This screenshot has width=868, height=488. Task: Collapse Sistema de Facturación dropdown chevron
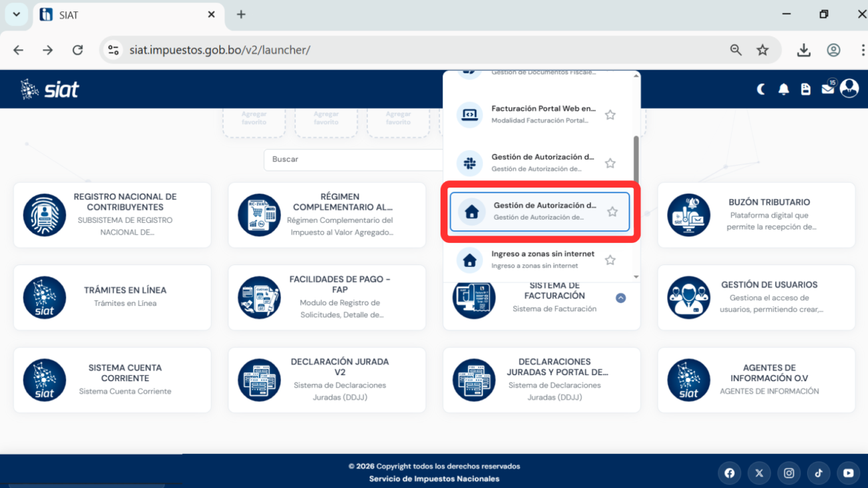tap(620, 298)
